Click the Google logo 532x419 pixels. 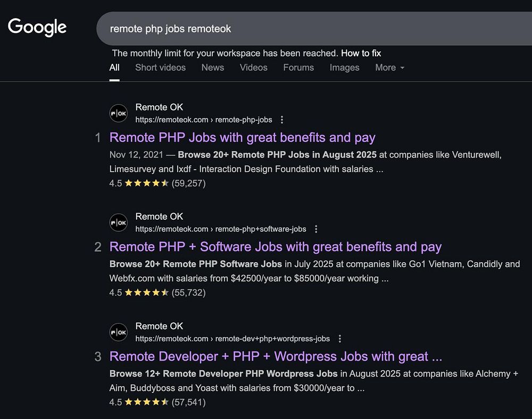37,27
